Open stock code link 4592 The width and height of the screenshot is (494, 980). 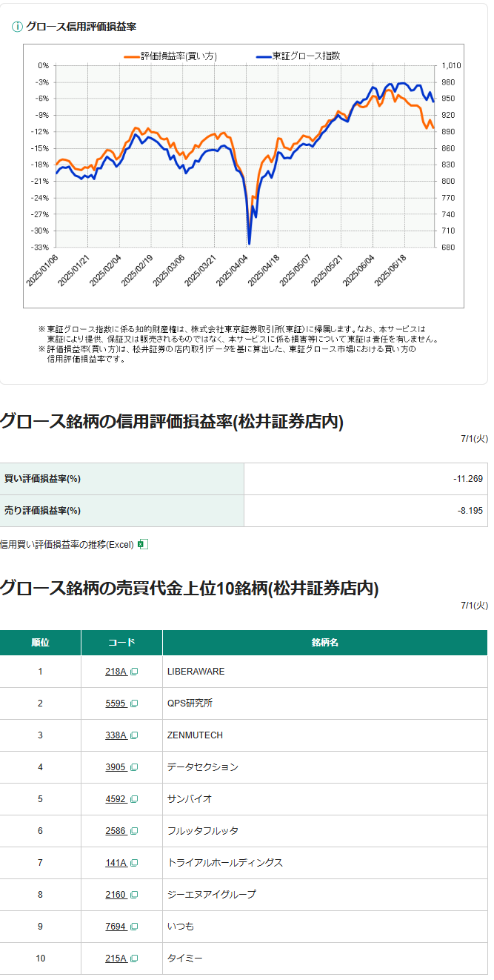[116, 799]
